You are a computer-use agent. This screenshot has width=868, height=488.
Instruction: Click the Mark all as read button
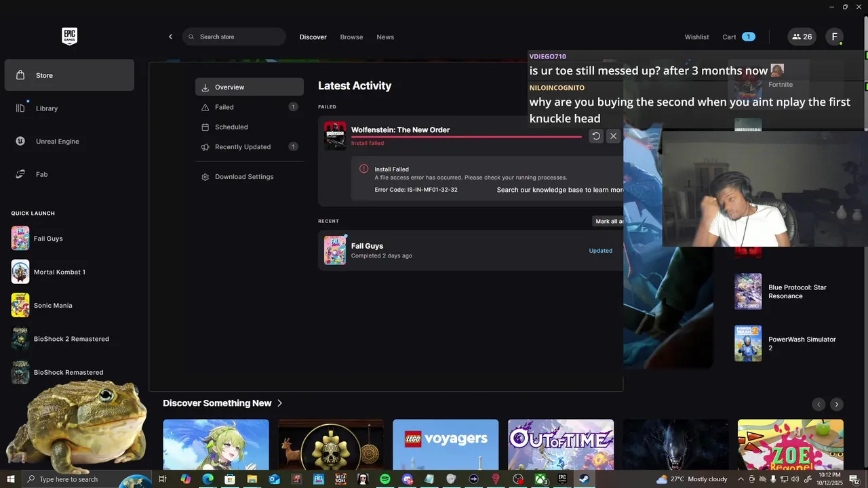pos(608,221)
